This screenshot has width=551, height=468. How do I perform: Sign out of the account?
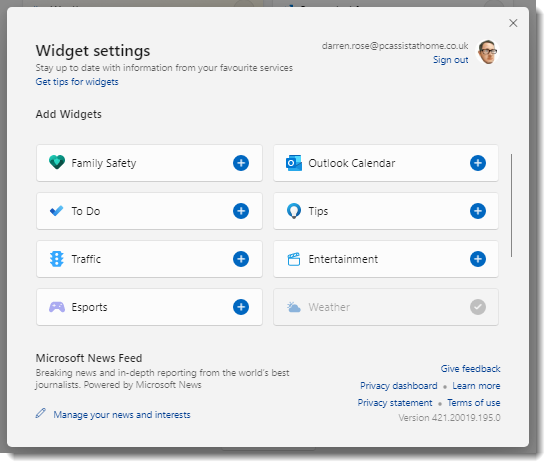pyautogui.click(x=450, y=60)
